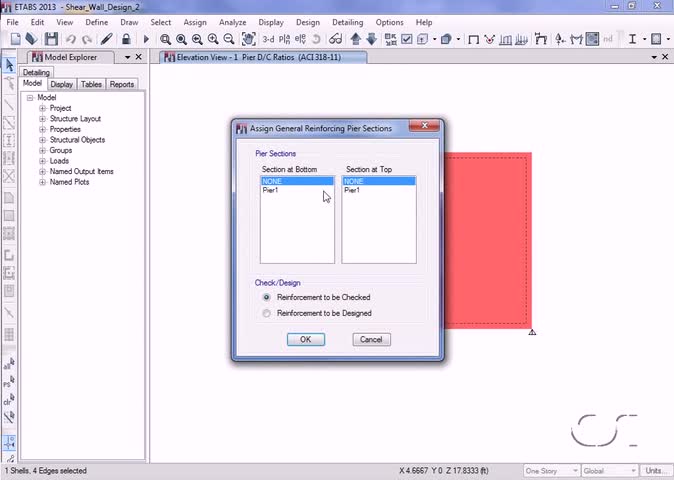Select the 3-d view toolbar button
This screenshot has width=674, height=480.
tap(268, 39)
